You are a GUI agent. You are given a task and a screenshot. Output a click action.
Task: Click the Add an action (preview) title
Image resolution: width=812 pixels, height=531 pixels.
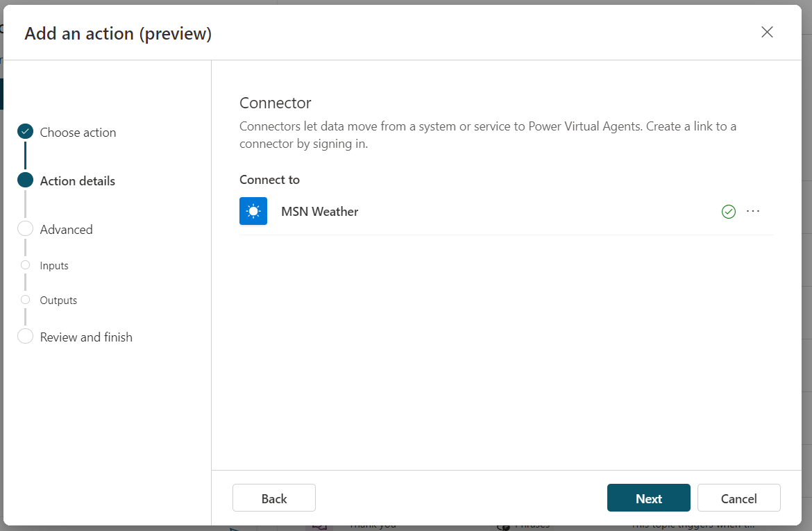[118, 34]
